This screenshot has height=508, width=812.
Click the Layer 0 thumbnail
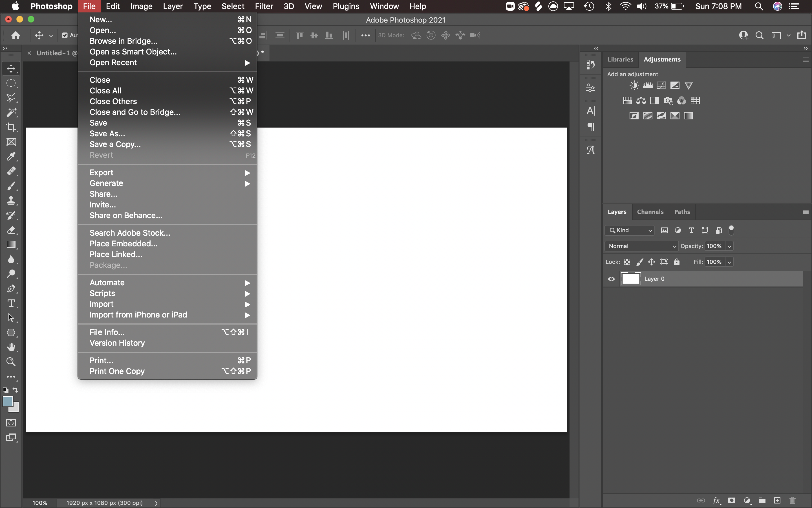pyautogui.click(x=630, y=279)
